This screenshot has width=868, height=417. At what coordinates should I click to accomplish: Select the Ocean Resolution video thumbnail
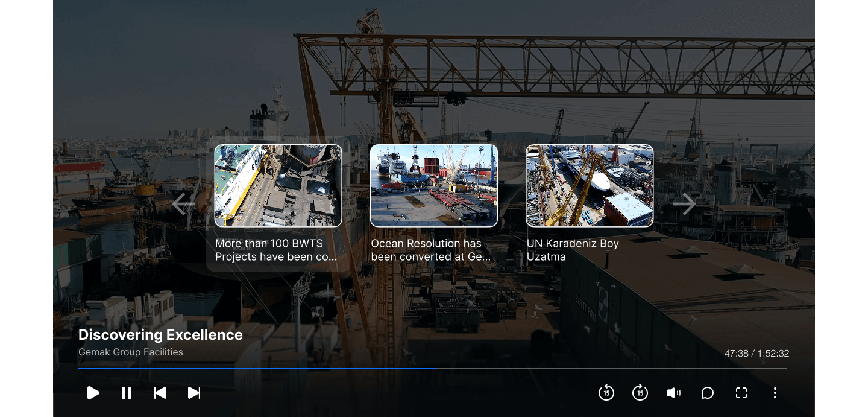pos(433,186)
